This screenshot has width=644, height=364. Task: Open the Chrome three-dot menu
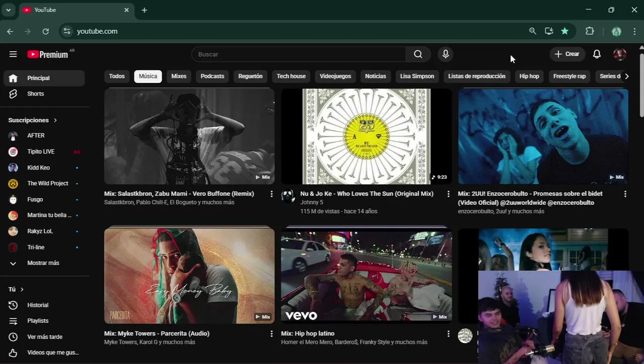(634, 31)
